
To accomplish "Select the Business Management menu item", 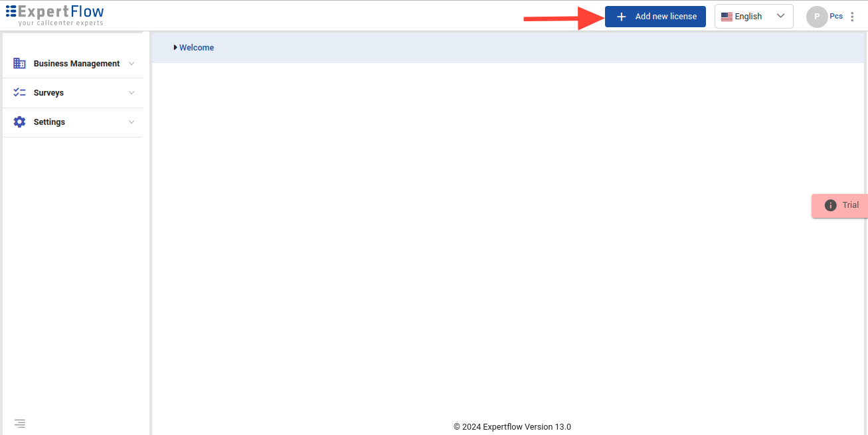I will (x=76, y=64).
